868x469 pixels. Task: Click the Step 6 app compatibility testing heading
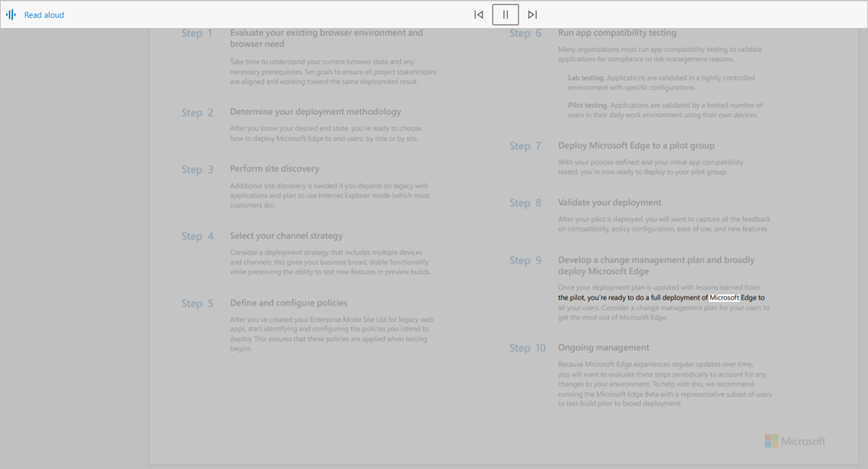tap(617, 33)
